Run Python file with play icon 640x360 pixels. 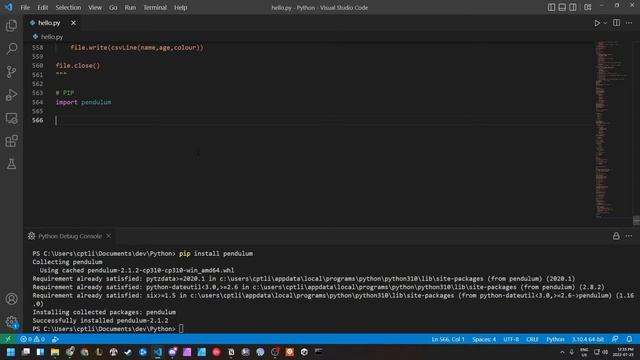tap(597, 23)
